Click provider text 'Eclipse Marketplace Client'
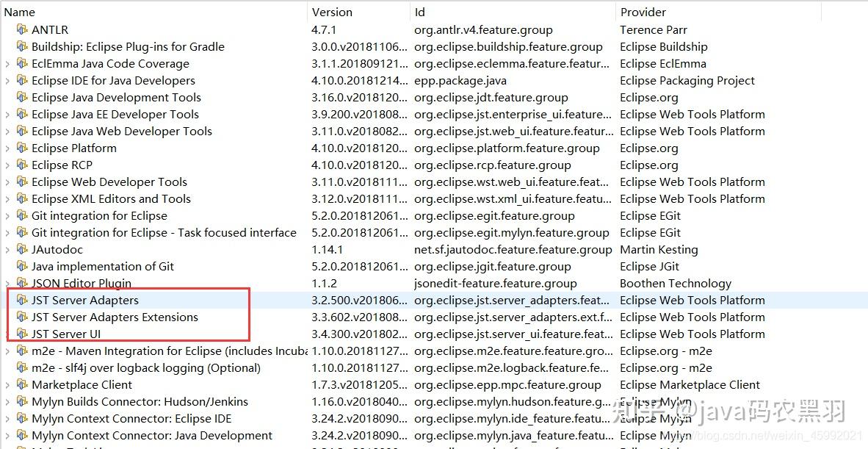Viewport: 868px width, 449px height. pyautogui.click(x=690, y=385)
